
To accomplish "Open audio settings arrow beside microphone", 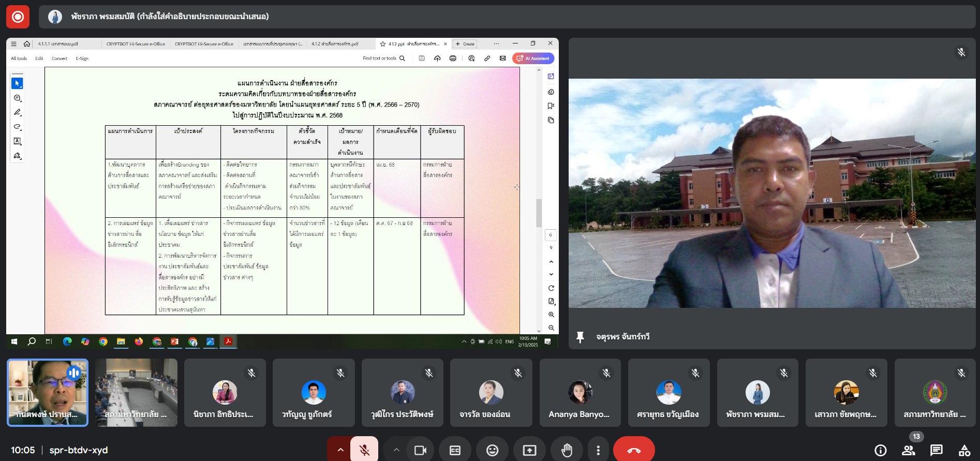I will tap(340, 450).
